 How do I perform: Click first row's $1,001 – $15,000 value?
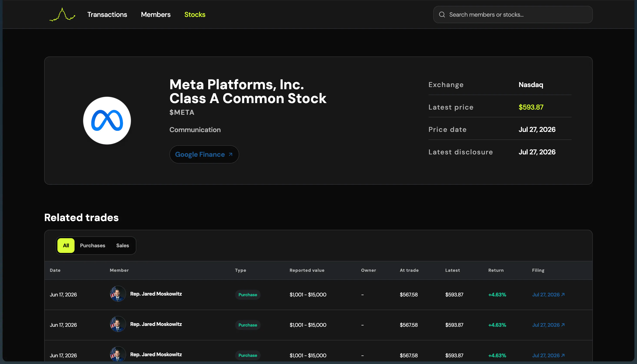click(308, 295)
